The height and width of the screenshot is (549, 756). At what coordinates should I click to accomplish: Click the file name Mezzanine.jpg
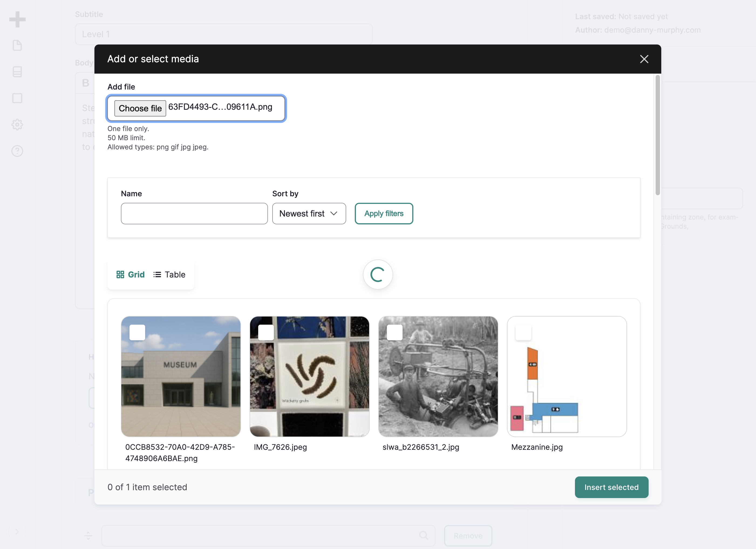[x=537, y=447]
